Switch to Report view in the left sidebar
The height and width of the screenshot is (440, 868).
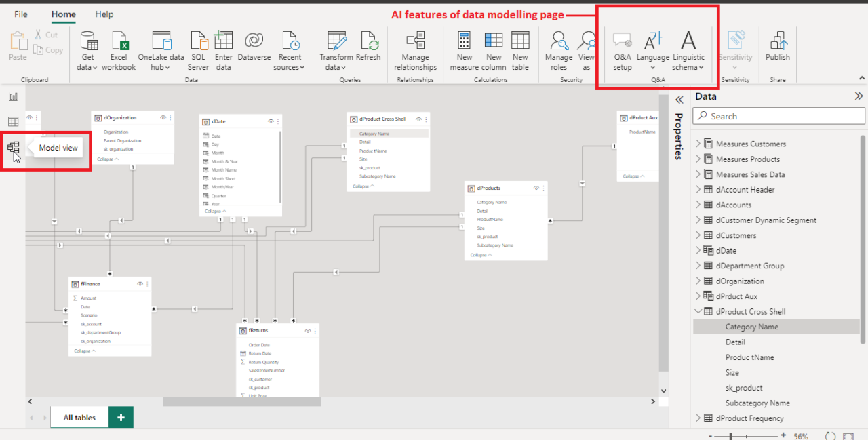coord(12,96)
